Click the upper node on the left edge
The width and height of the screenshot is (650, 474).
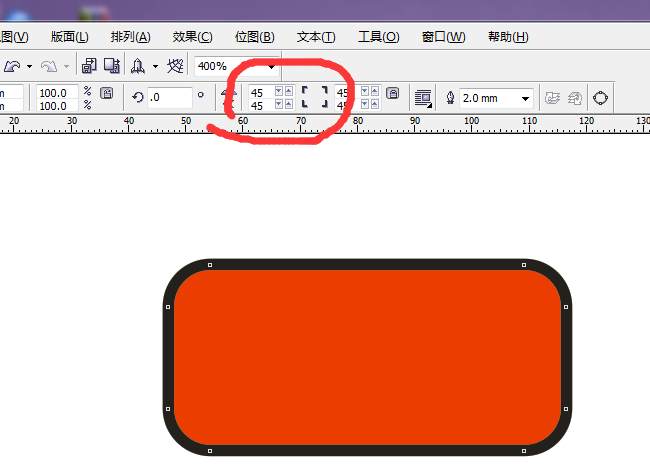168,307
